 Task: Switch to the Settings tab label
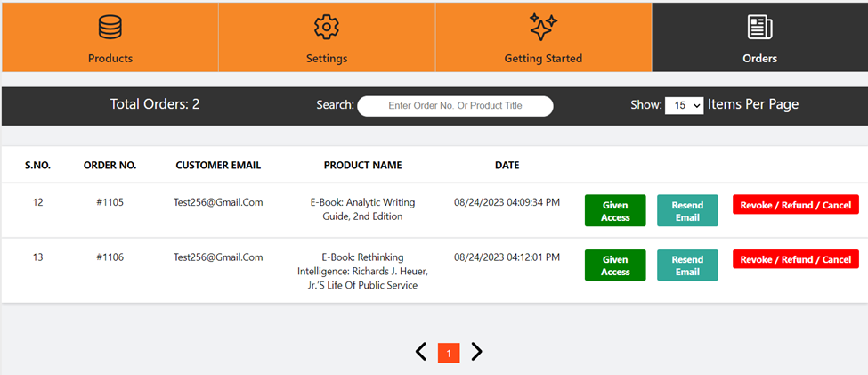coord(327,59)
